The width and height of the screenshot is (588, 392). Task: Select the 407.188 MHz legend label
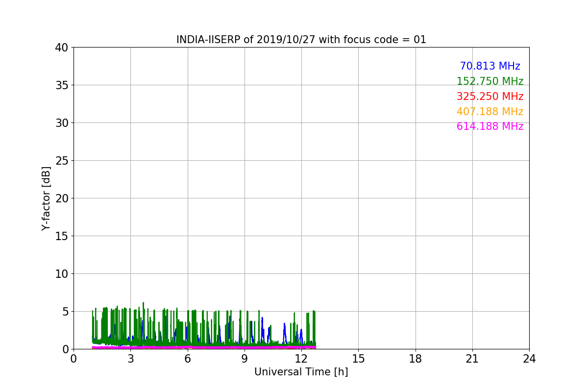(x=490, y=112)
